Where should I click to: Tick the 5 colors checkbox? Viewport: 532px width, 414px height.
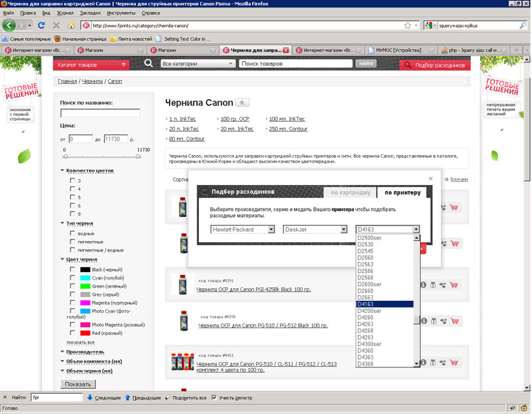72,197
